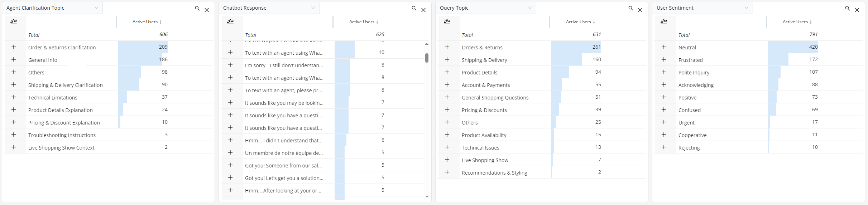Open the Agent Clarification Topic dropdown

96,8
